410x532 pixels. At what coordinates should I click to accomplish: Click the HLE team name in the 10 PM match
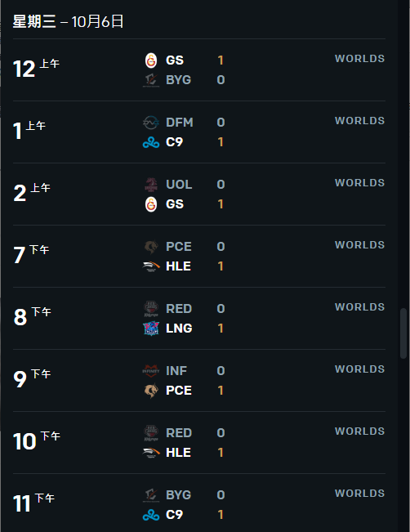[178, 453]
